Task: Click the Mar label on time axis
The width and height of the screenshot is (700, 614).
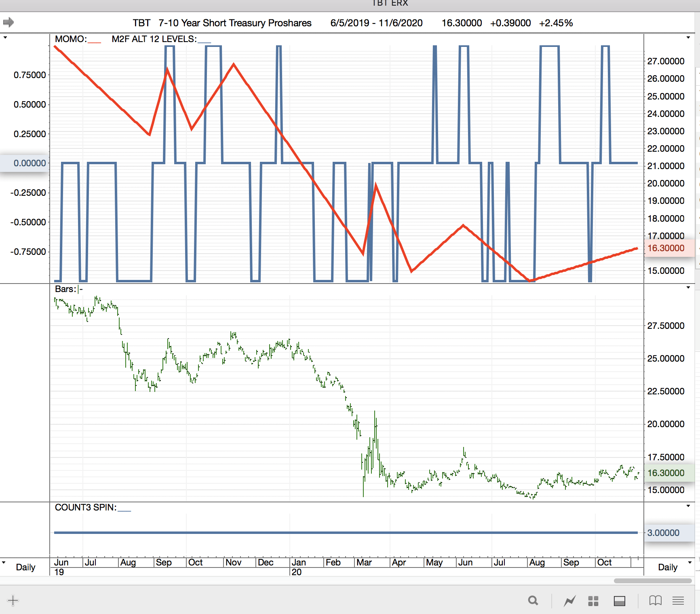Action: click(x=364, y=562)
